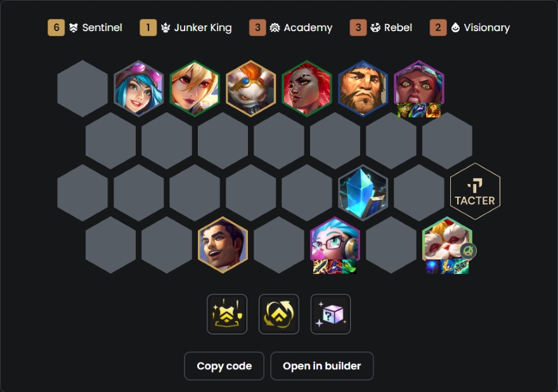The width and height of the screenshot is (558, 392).
Task: Click the bearded man champion portrait
Action: click(x=363, y=89)
